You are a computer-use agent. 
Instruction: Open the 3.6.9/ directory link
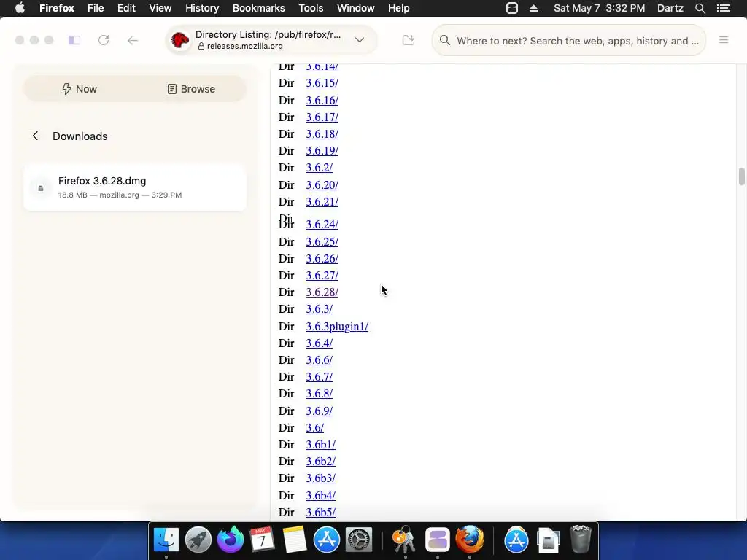click(320, 411)
